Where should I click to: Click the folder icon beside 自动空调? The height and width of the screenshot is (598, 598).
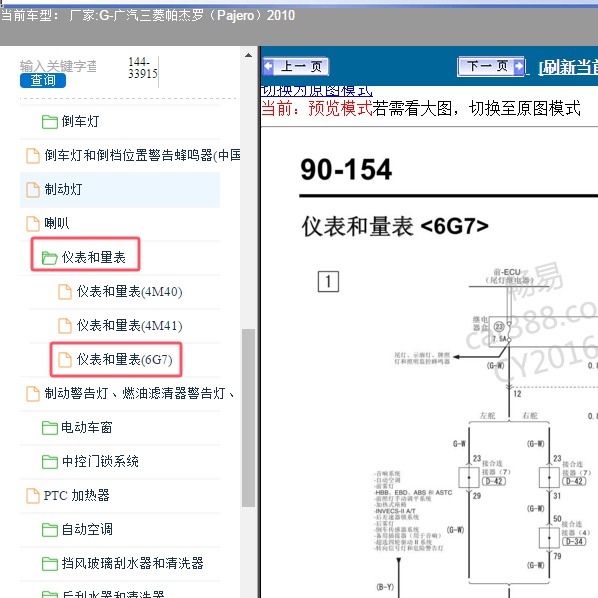click(x=50, y=530)
